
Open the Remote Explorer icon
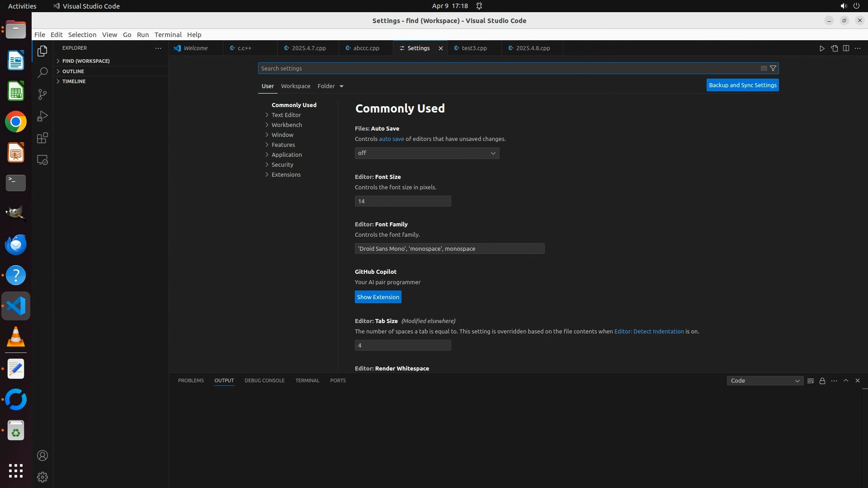(42, 160)
